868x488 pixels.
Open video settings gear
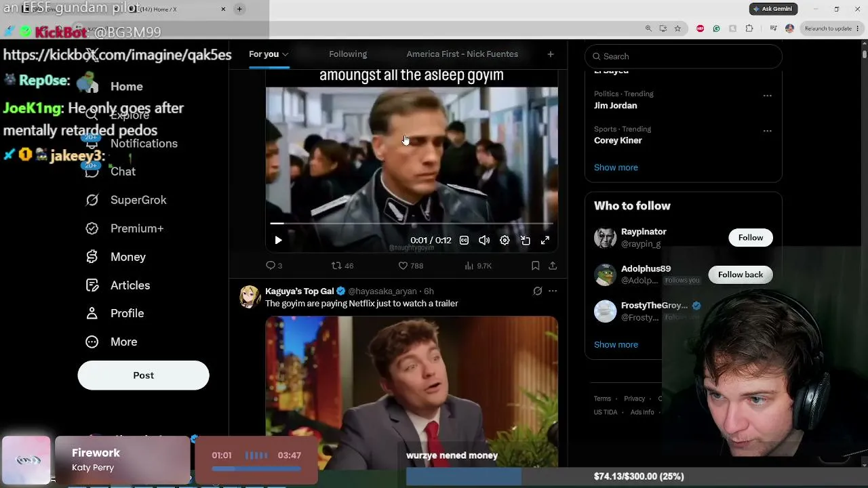(505, 240)
